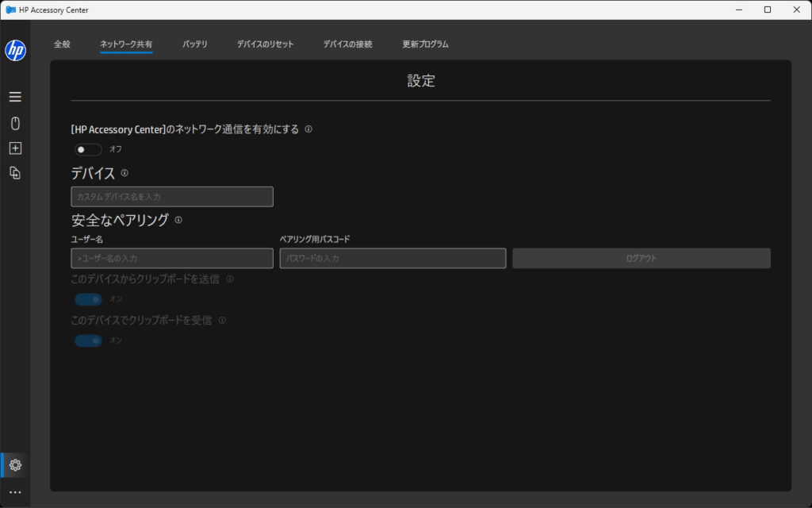812x508 pixels.
Task: Open the copy documents icon in sidebar
Action: (15, 172)
